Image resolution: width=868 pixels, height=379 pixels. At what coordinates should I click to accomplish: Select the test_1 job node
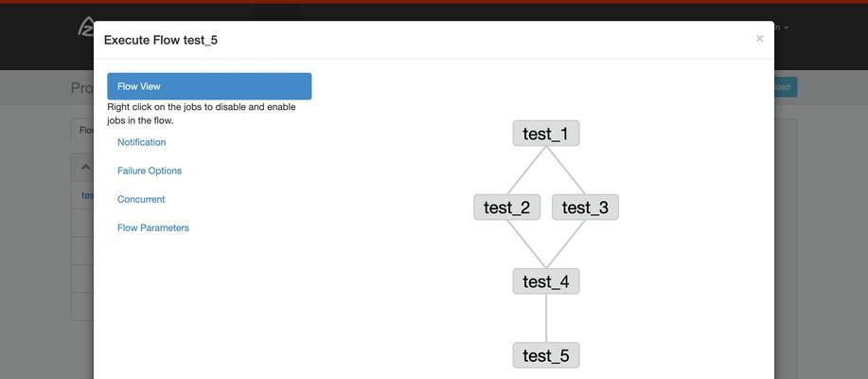546,134
